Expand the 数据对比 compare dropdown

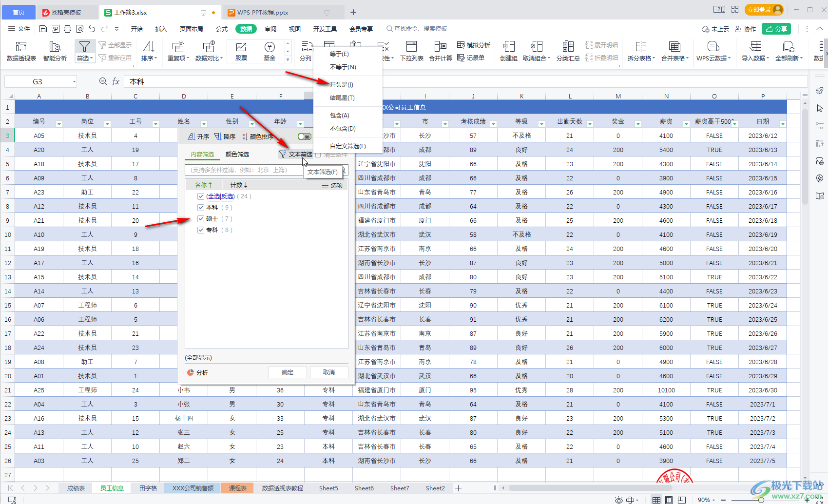point(221,58)
